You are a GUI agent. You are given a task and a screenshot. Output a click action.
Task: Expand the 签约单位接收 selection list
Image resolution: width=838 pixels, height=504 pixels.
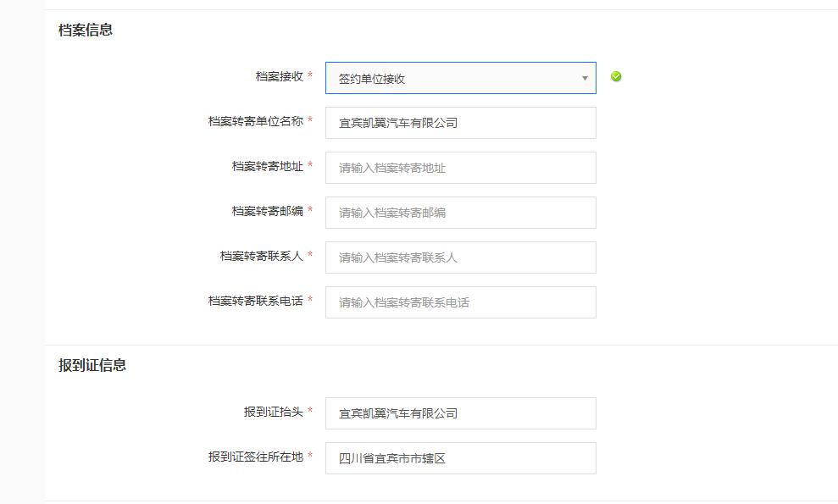(x=460, y=77)
